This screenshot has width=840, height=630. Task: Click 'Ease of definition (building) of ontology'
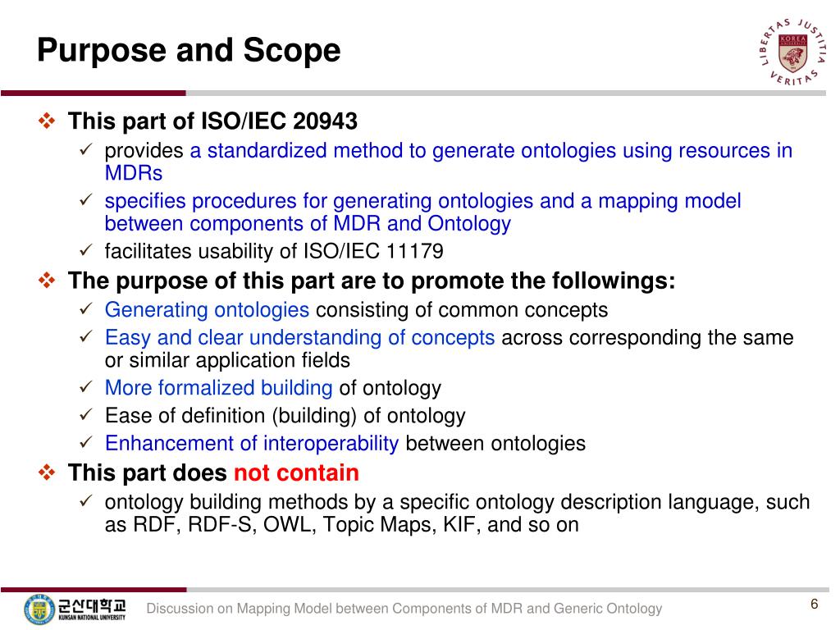[285, 416]
